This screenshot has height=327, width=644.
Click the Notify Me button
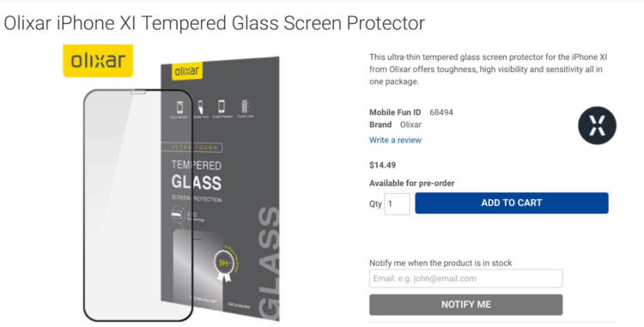coord(465,305)
